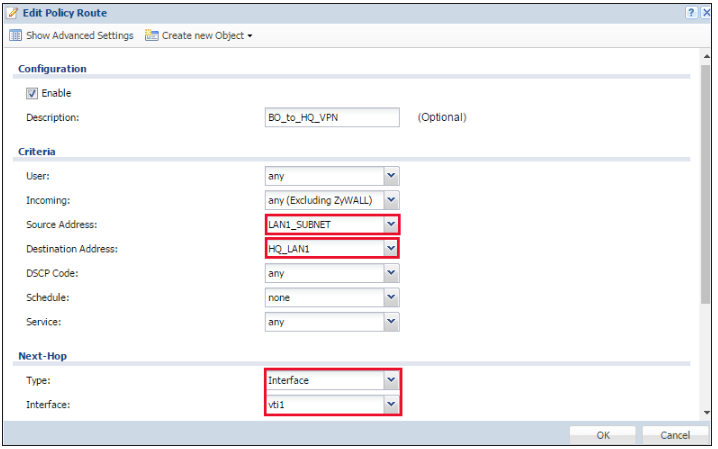
Task: Open the Schedule dropdown
Action: pyautogui.click(x=390, y=297)
